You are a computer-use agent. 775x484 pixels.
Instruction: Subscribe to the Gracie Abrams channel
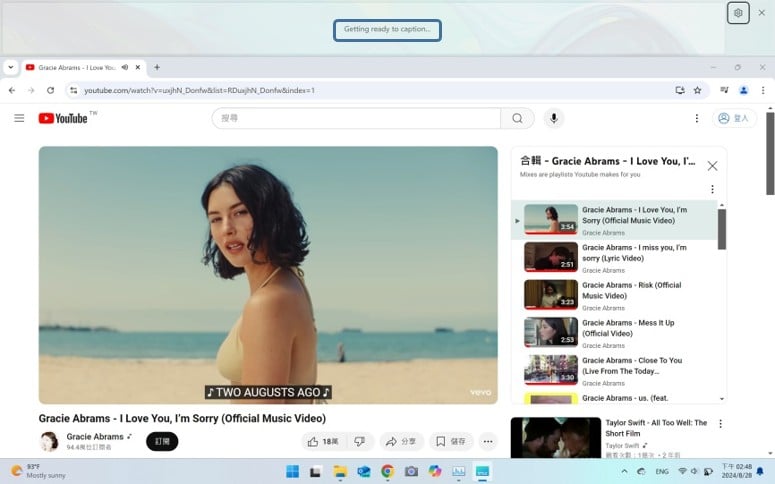[x=162, y=441]
